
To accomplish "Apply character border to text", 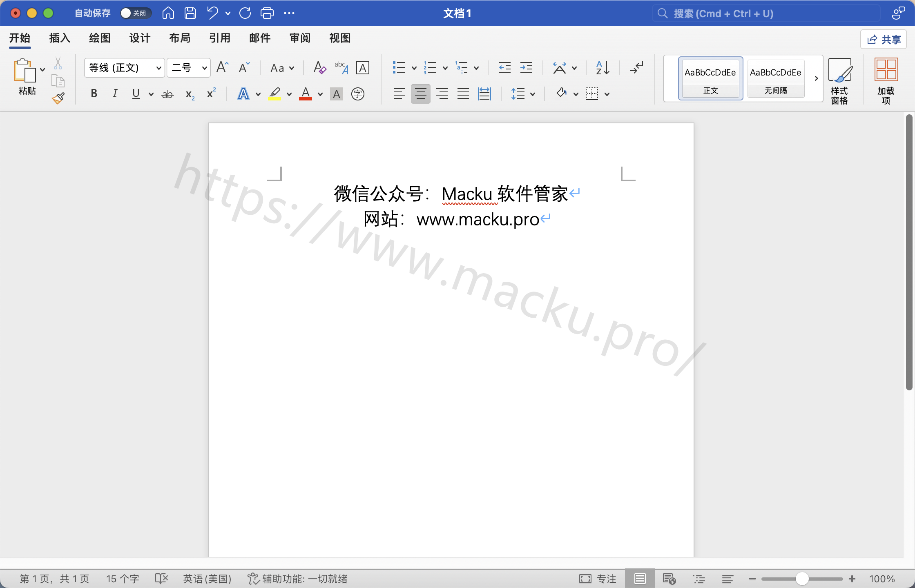I will pos(363,67).
